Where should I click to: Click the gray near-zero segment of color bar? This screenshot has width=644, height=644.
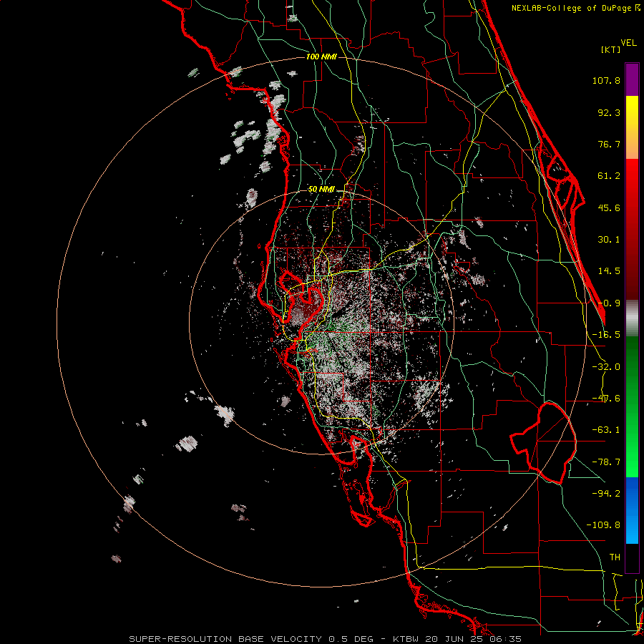(x=632, y=318)
